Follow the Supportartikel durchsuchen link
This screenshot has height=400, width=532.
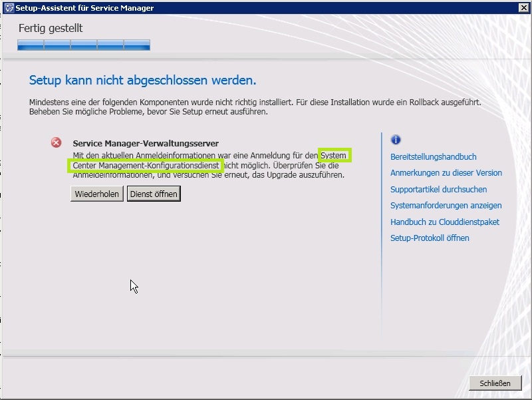(x=438, y=190)
